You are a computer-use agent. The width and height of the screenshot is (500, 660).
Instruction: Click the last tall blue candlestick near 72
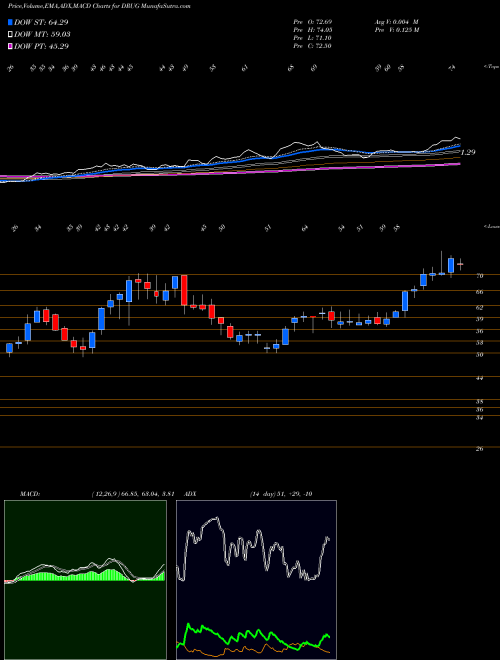click(451, 266)
